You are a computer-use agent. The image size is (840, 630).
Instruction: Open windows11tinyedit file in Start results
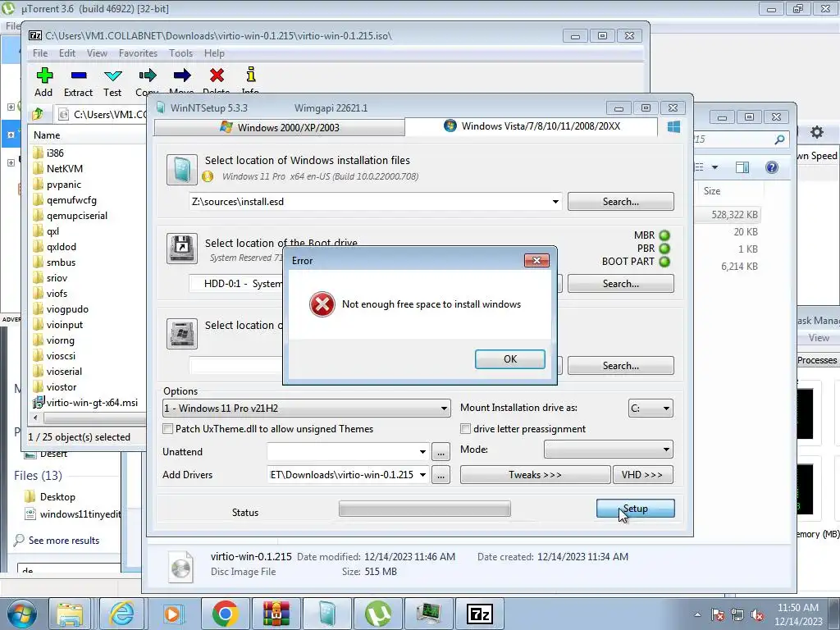pyautogui.click(x=73, y=514)
